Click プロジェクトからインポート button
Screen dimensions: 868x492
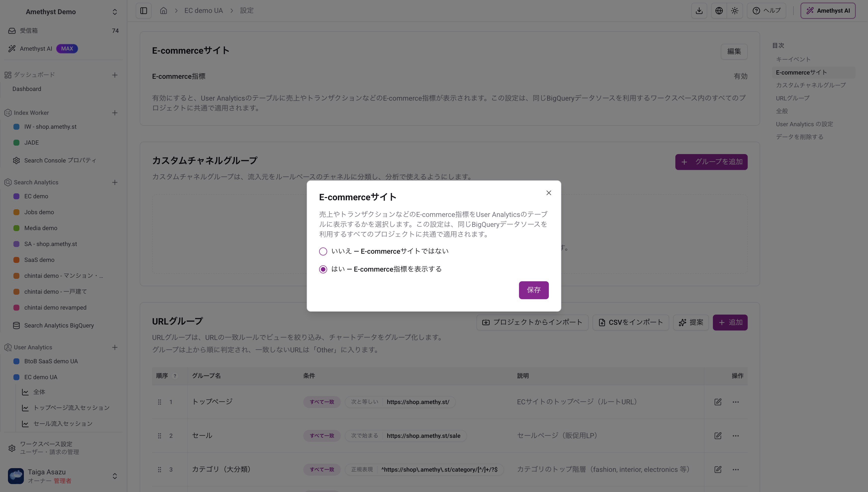tap(532, 322)
